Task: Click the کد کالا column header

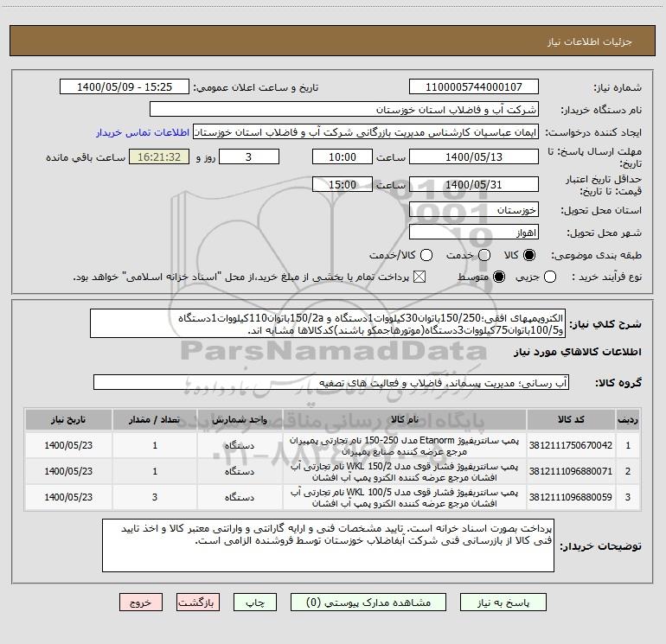Action: [x=571, y=419]
